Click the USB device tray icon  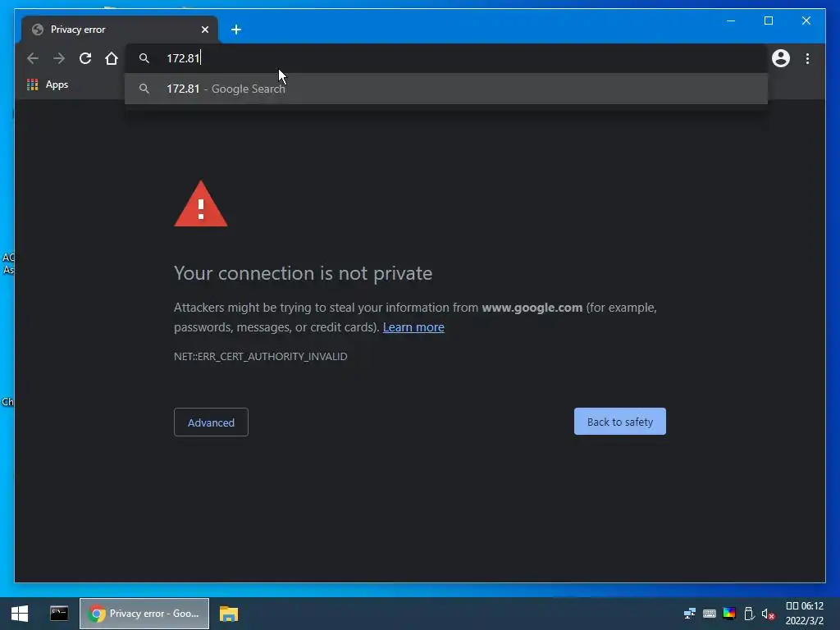(x=749, y=614)
